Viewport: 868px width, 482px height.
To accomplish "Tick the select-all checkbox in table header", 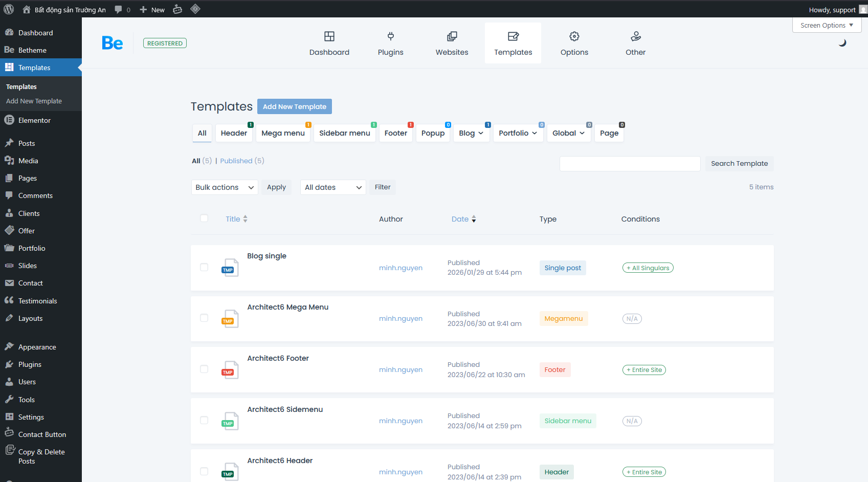I will click(204, 218).
